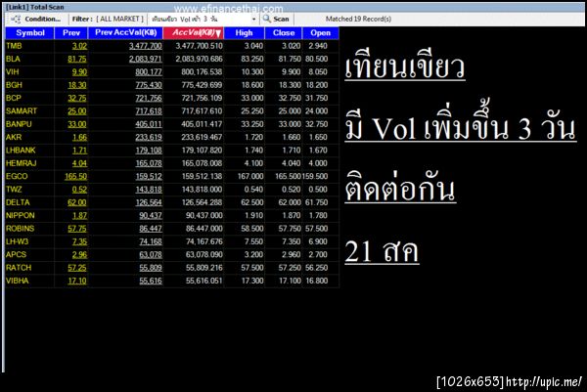Click TMB Prev AccVal 3,477,700
Viewport: 587px width, 392px height.
(146, 46)
